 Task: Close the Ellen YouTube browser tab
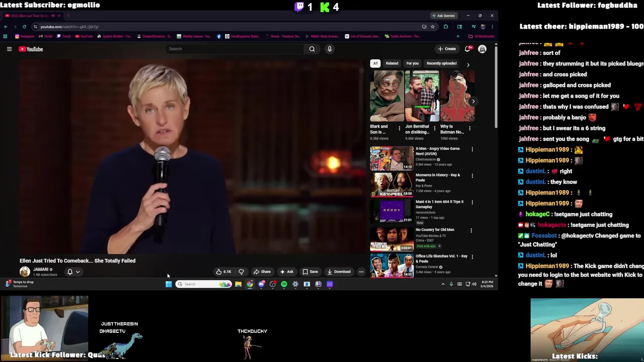[60, 16]
